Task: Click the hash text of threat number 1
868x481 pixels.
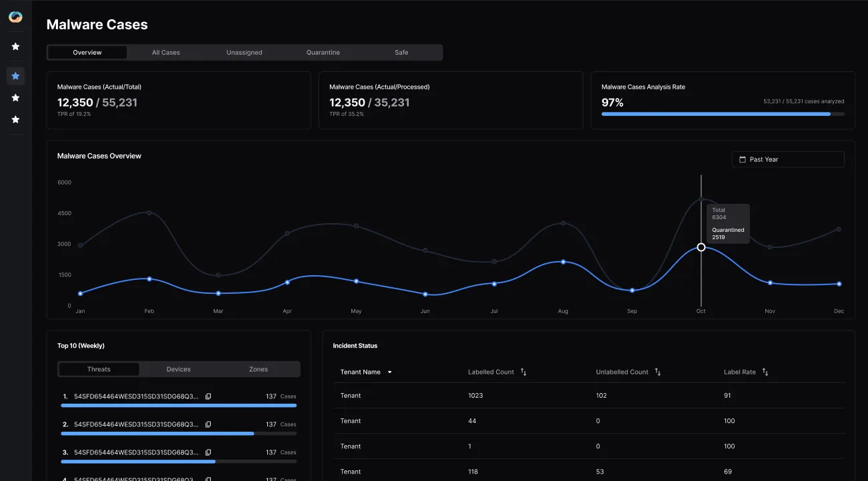Action: click(x=136, y=396)
